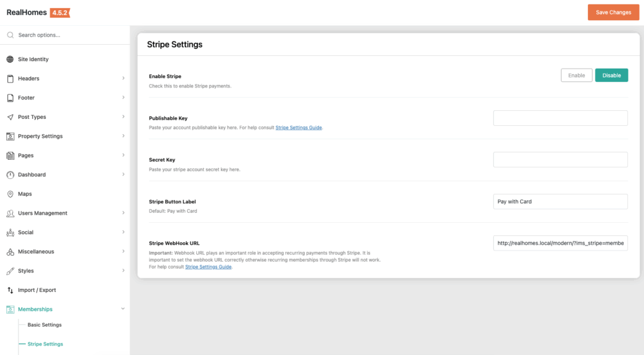The height and width of the screenshot is (355, 644).
Task: Select Disable for the Enable Stripe option
Action: point(611,76)
